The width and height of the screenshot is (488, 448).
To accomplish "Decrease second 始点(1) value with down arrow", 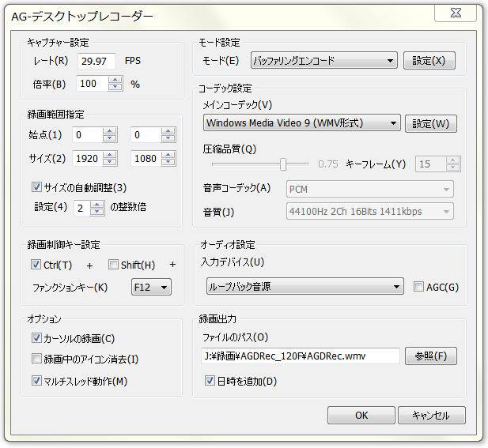I will (x=168, y=138).
